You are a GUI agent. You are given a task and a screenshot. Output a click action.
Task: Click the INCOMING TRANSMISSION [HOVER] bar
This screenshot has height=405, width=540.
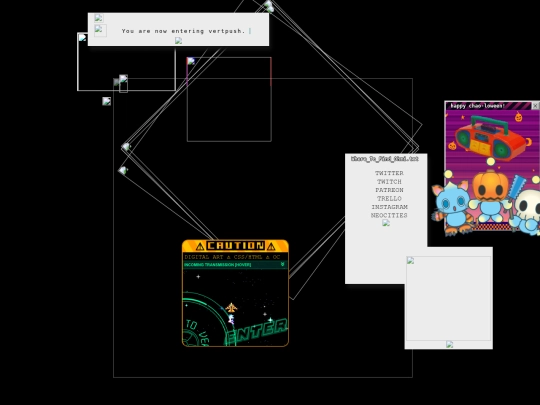(235, 264)
